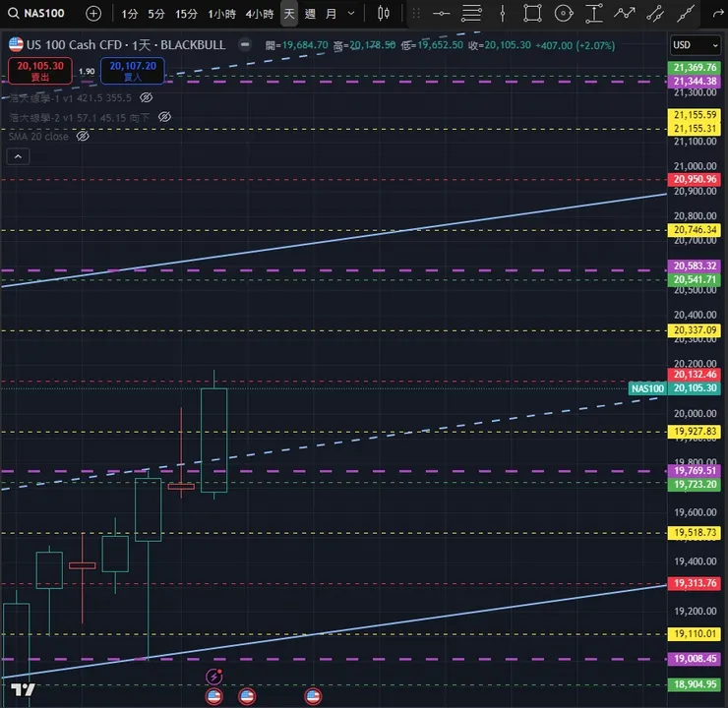The image size is (728, 708).
Task: Click the minus icon beside BLACKBULL title
Action: 245,44
